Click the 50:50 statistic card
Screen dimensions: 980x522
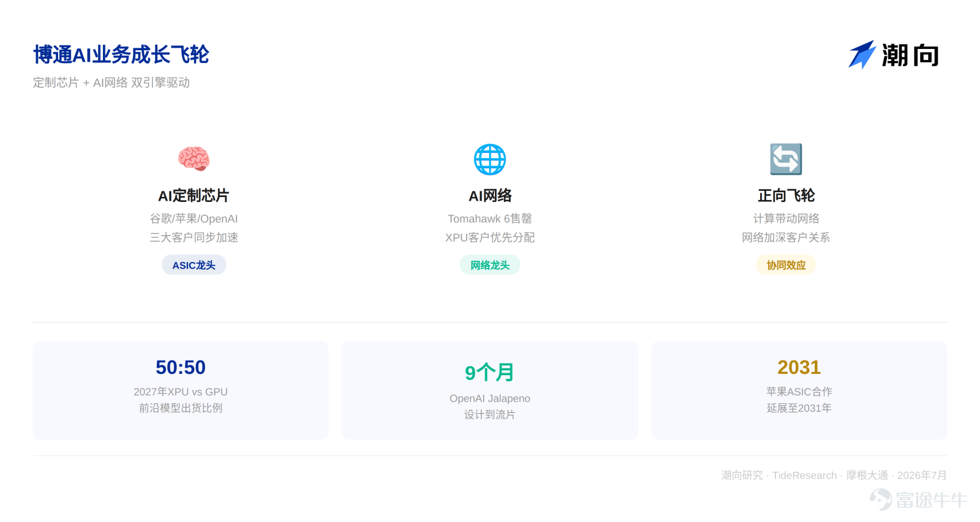[181, 390]
